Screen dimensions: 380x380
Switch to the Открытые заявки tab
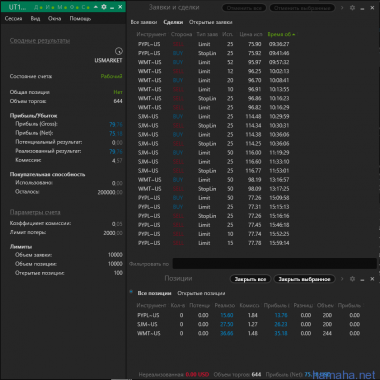[211, 22]
